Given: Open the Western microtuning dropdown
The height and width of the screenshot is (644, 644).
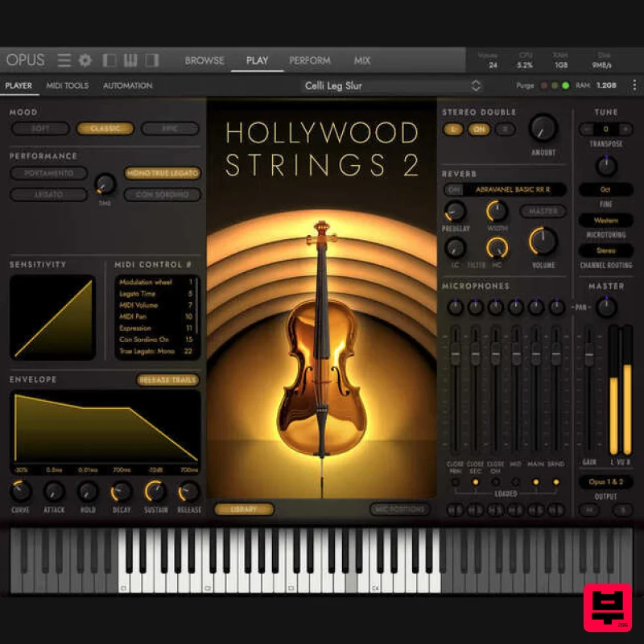Looking at the screenshot, I should (x=606, y=221).
